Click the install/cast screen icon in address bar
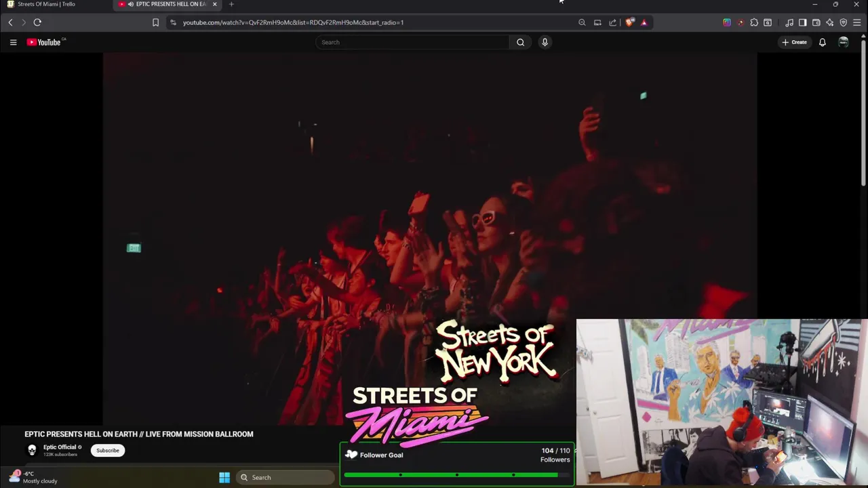The height and width of the screenshot is (488, 868). pos(597,22)
